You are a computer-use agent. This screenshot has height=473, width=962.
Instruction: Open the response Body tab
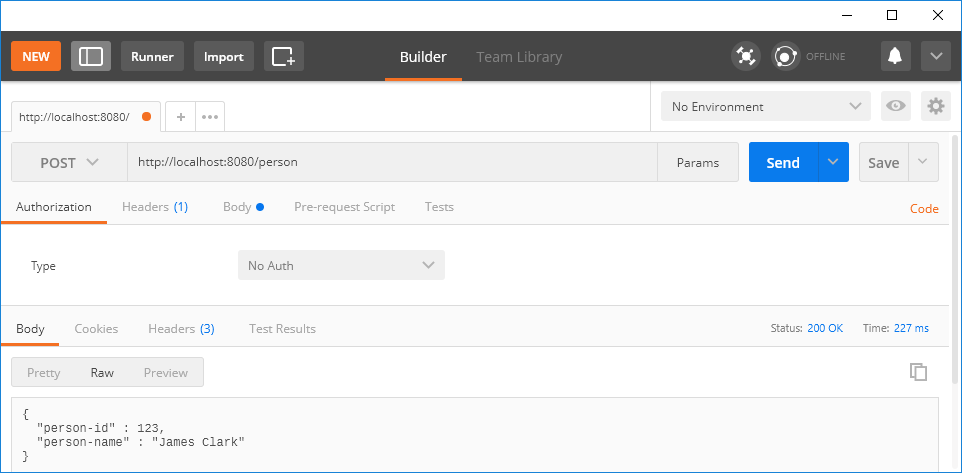point(30,329)
